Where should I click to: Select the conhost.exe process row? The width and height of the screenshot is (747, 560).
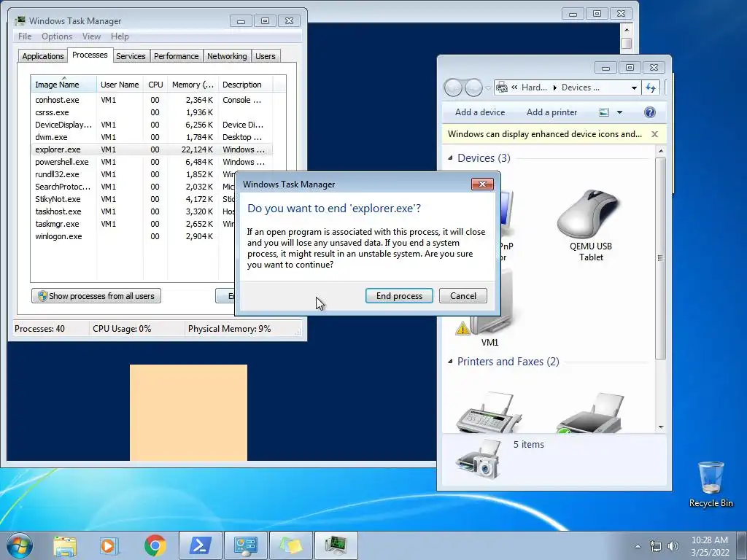point(152,100)
